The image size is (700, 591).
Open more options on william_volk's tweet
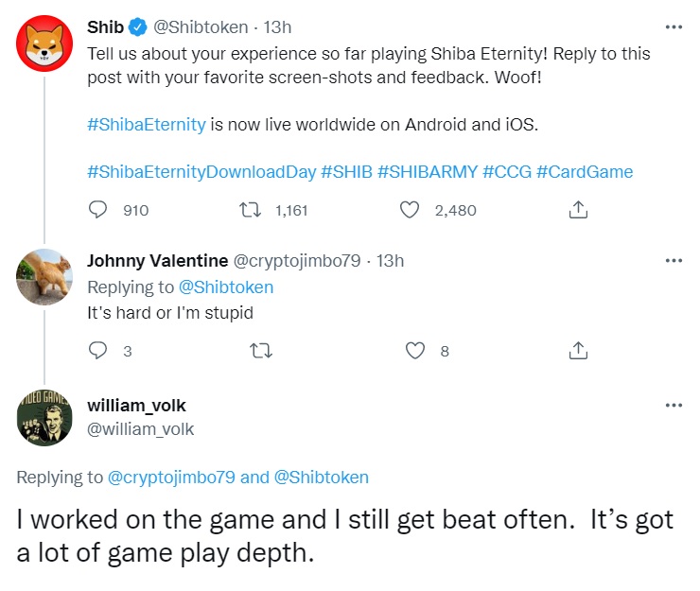[673, 405]
